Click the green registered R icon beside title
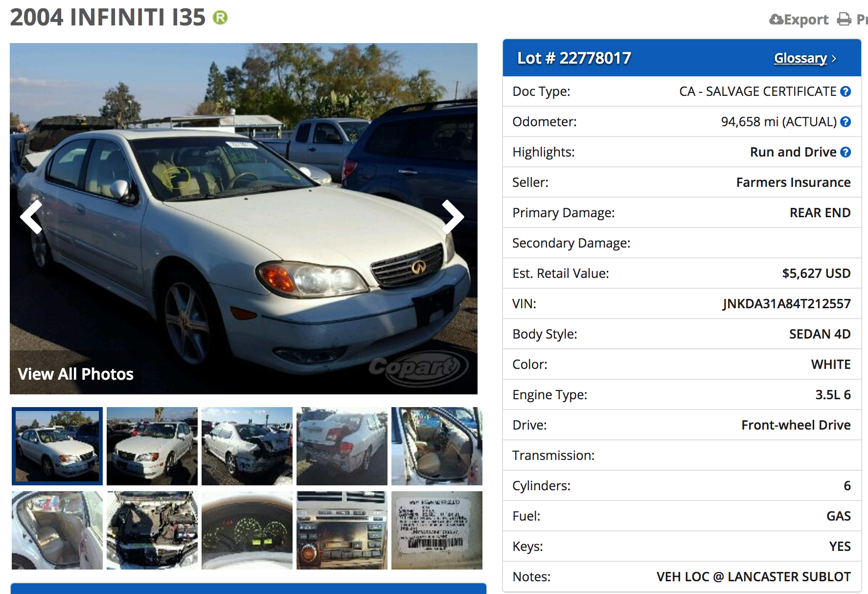Viewport: 868px width, 594px height. (x=220, y=18)
